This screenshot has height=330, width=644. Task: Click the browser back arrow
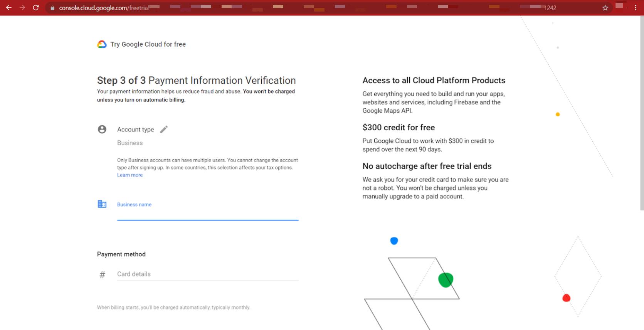pyautogui.click(x=8, y=8)
